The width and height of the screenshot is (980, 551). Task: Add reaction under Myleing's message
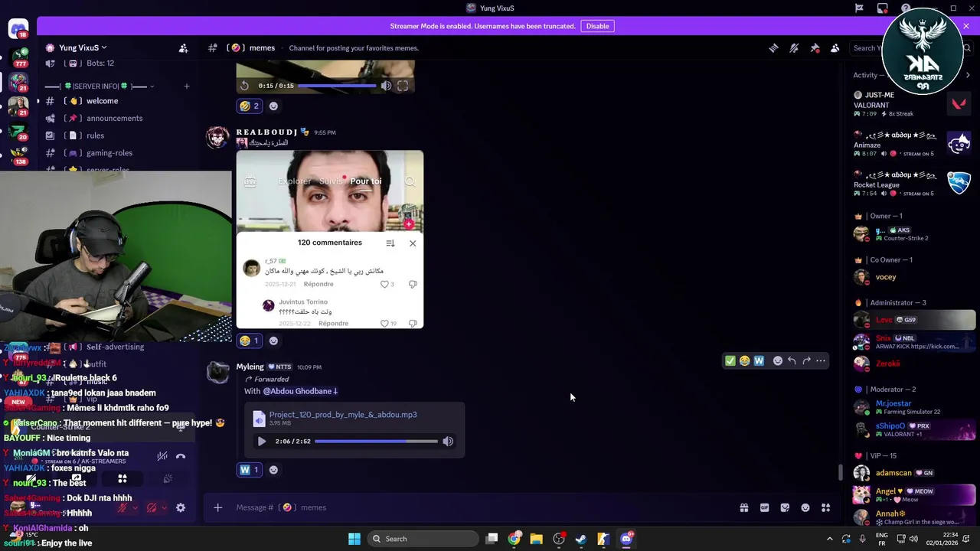274,470
